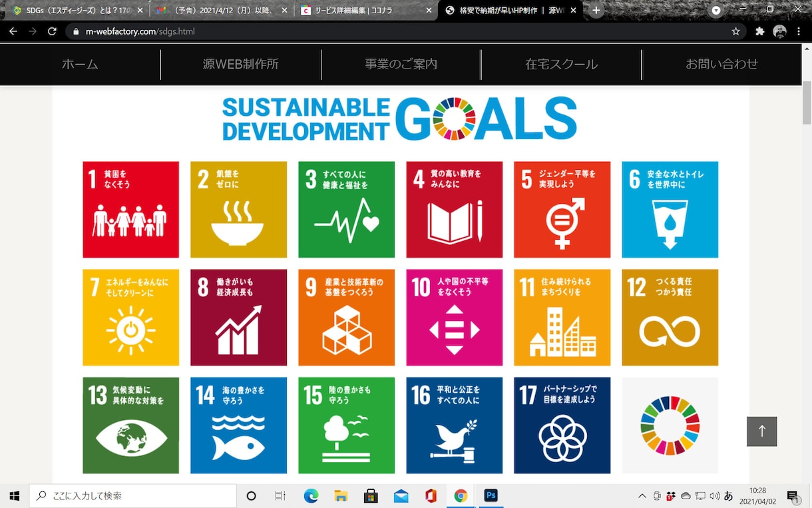Open the Chrome three-dot menu

click(x=798, y=31)
